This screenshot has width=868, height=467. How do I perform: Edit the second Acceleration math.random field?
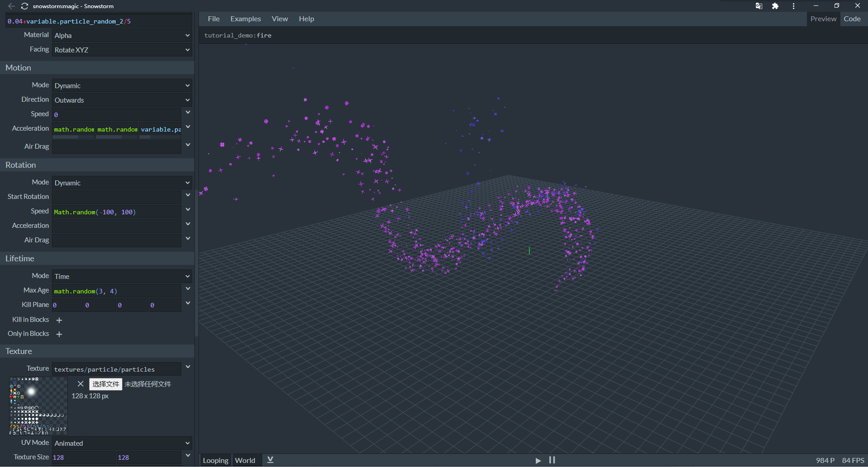click(x=117, y=130)
